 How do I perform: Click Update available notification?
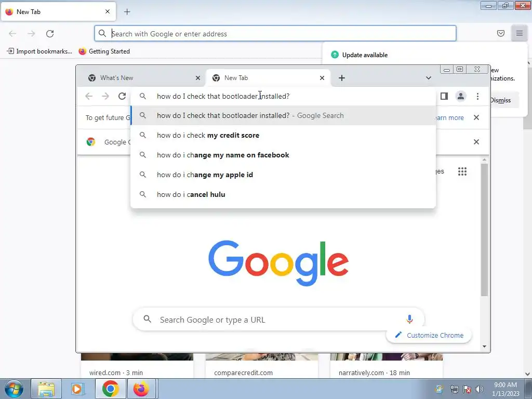365,55
